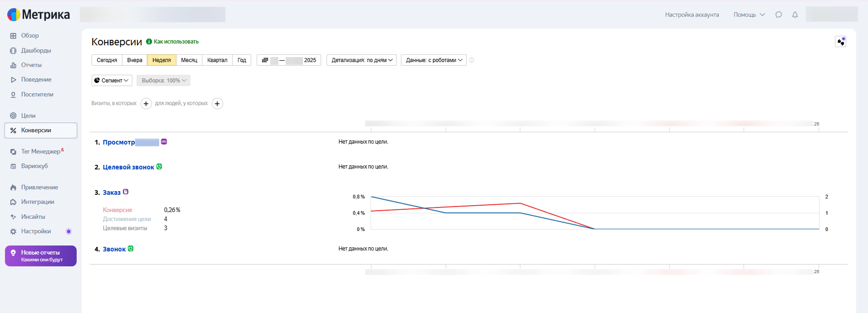Click the Настройки gear icon
The width and height of the screenshot is (868, 313).
click(x=13, y=231)
